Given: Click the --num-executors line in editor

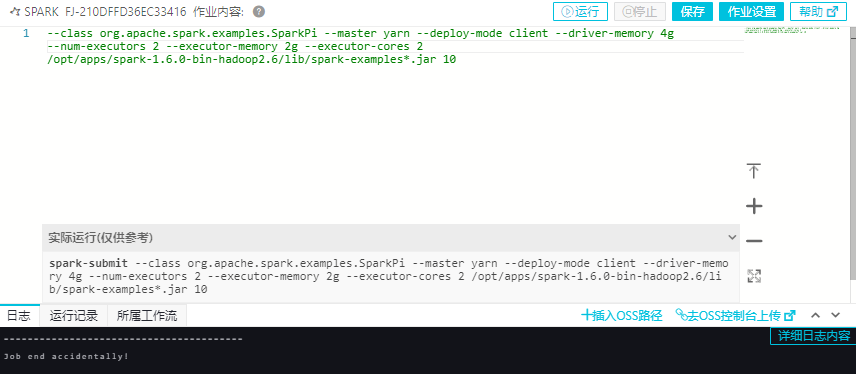Looking at the screenshot, I should coord(235,47).
